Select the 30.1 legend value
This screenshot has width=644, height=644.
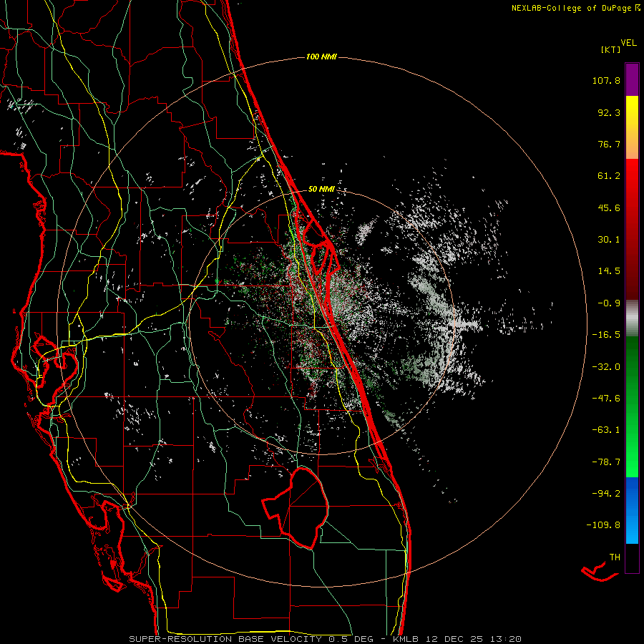click(609, 240)
